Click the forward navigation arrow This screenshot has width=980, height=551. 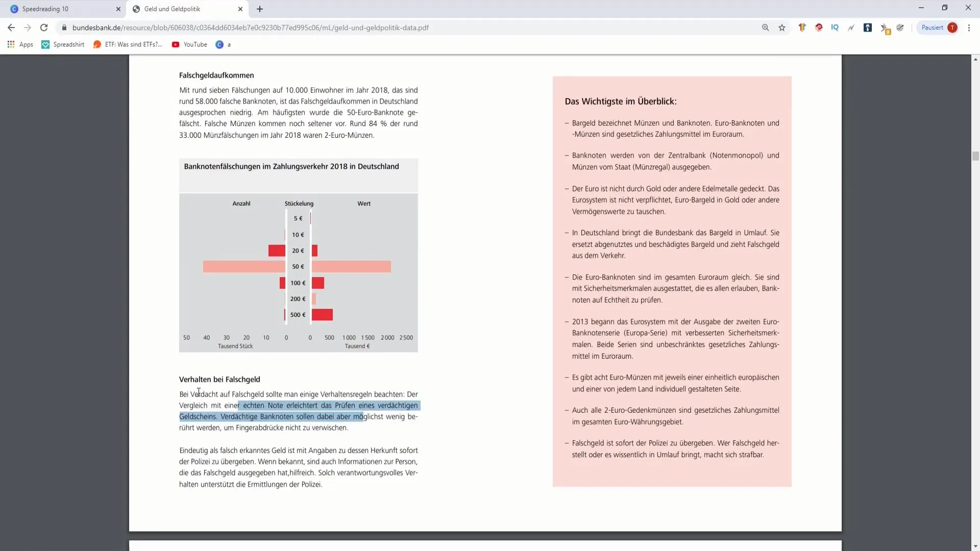point(27,28)
